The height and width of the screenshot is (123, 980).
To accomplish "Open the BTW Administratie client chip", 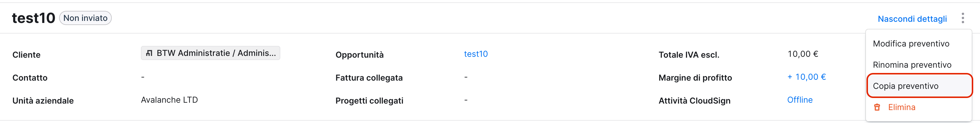I will pos(210,53).
